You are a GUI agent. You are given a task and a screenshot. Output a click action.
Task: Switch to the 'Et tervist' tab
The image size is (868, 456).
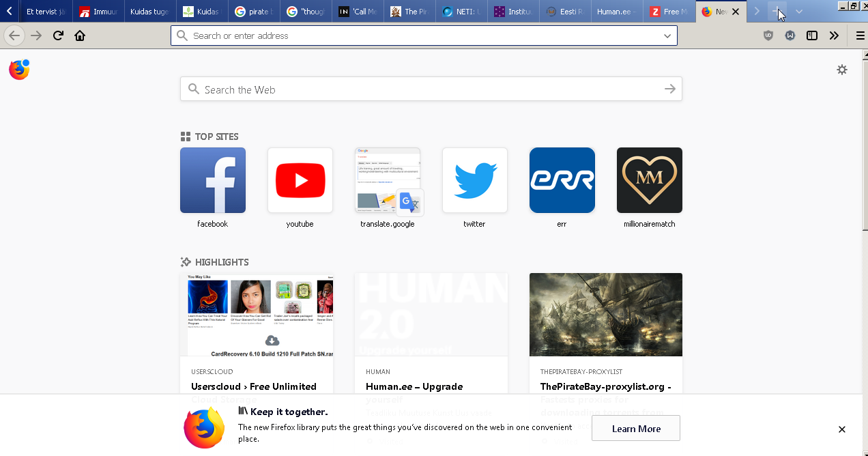pyautogui.click(x=46, y=12)
